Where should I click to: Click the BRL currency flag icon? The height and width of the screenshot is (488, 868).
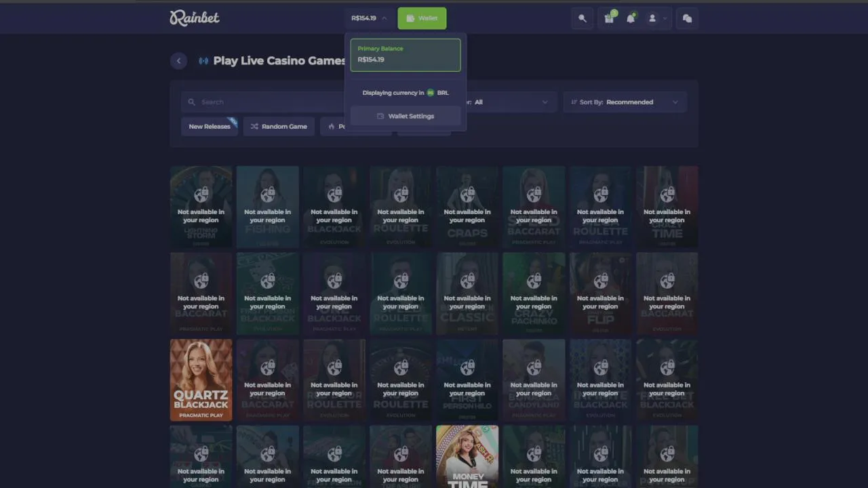pos(431,93)
